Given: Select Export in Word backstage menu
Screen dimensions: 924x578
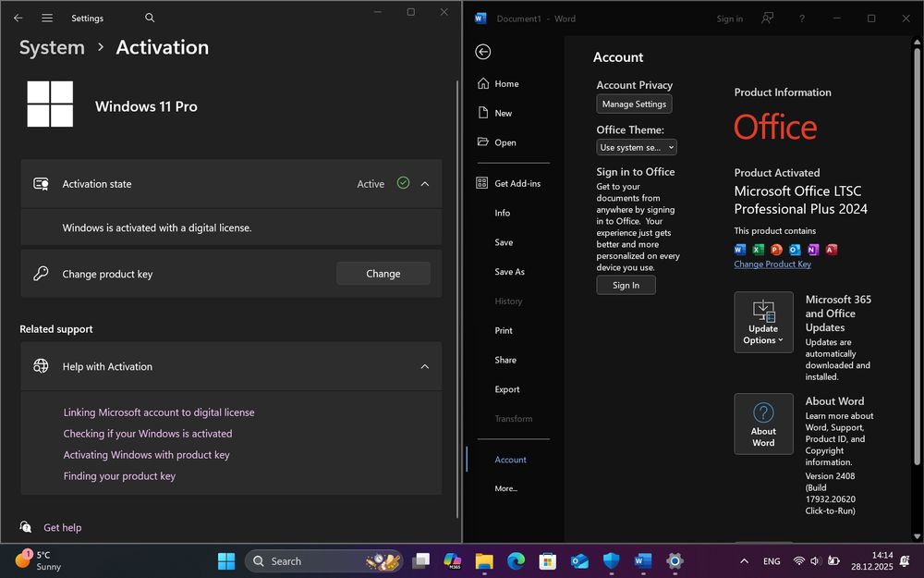Looking at the screenshot, I should click(506, 389).
